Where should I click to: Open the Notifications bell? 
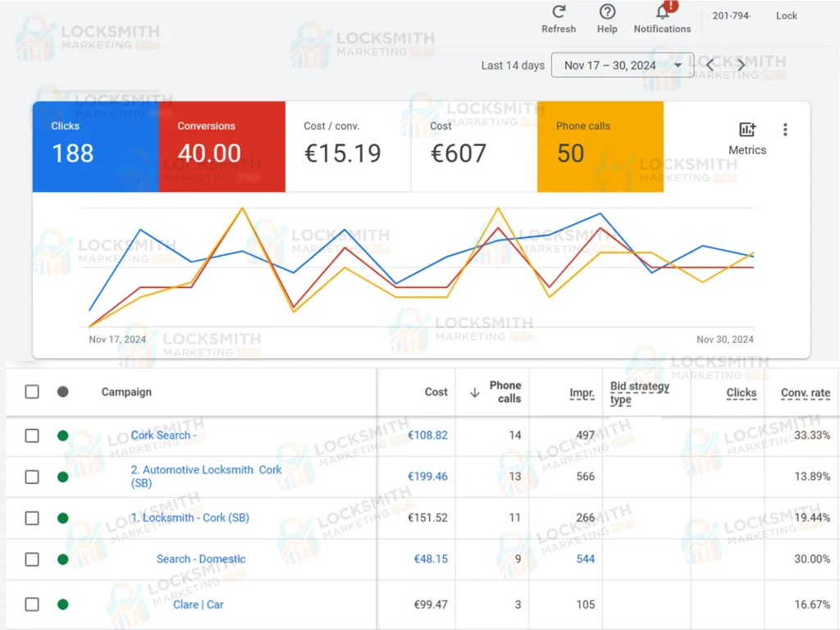click(x=662, y=12)
